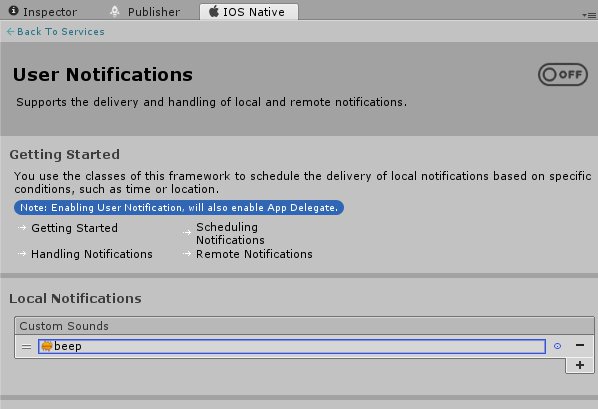This screenshot has width=598, height=409.
Task: Click the beep audio clip icon
Action: 47,346
